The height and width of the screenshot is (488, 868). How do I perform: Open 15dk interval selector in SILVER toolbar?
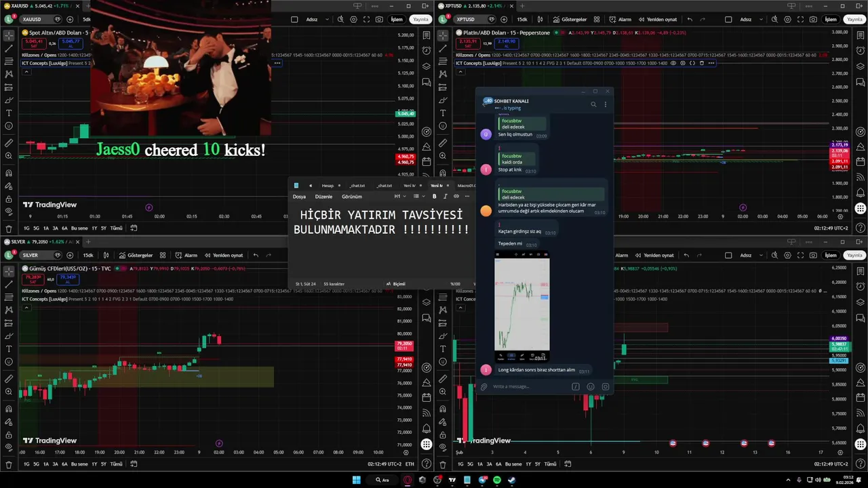[x=88, y=256]
